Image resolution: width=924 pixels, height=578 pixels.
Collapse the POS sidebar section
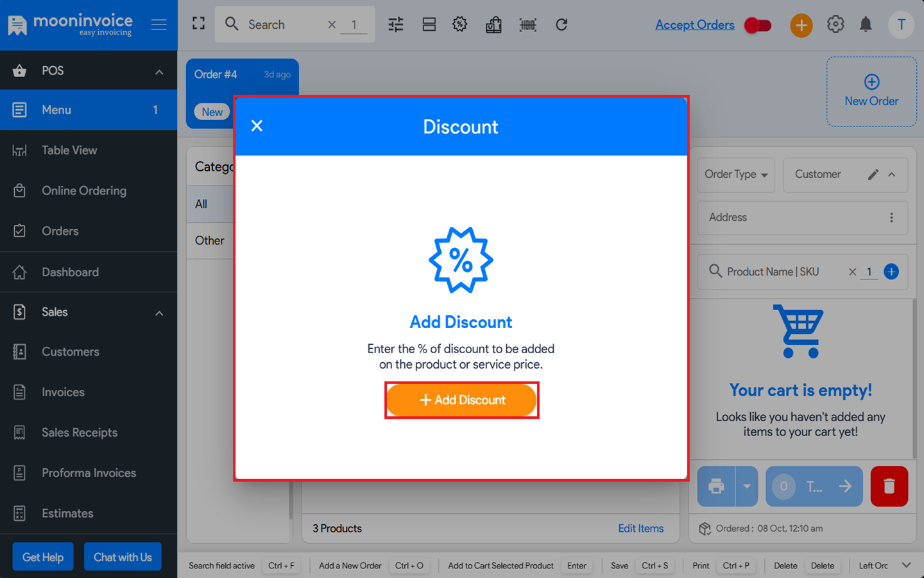point(159,71)
